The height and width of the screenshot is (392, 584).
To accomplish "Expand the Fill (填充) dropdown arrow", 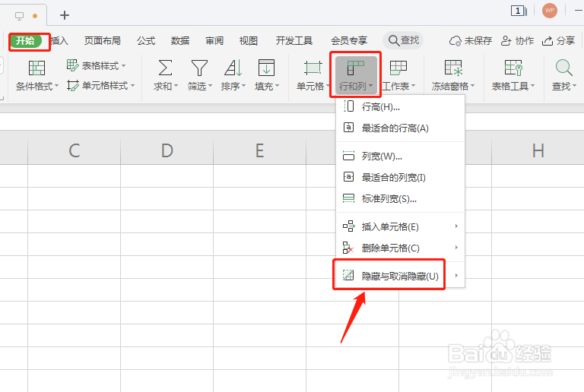I will click(277, 86).
